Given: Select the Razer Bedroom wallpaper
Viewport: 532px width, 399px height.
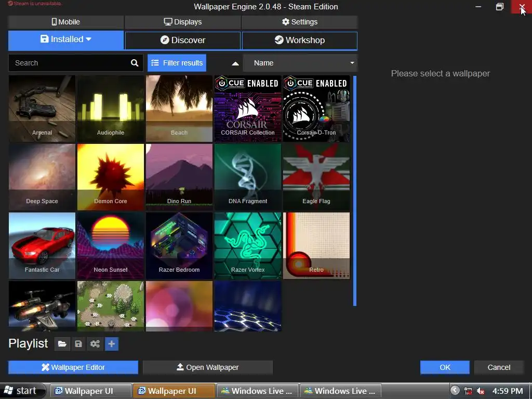Looking at the screenshot, I should click(179, 246).
